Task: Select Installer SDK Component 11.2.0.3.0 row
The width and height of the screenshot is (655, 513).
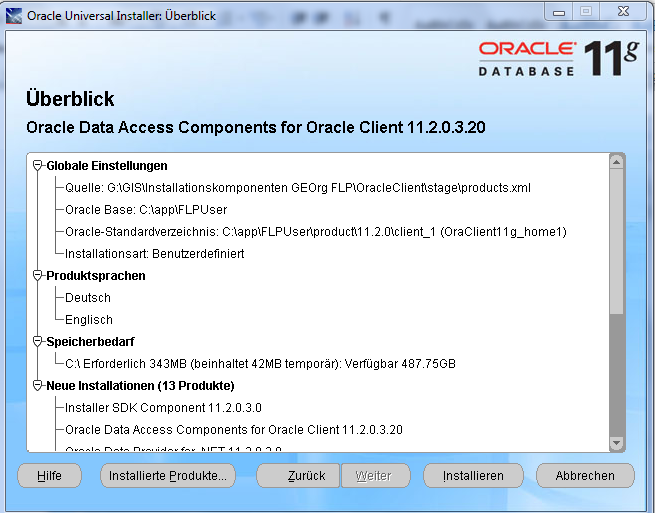Action: (x=163, y=407)
